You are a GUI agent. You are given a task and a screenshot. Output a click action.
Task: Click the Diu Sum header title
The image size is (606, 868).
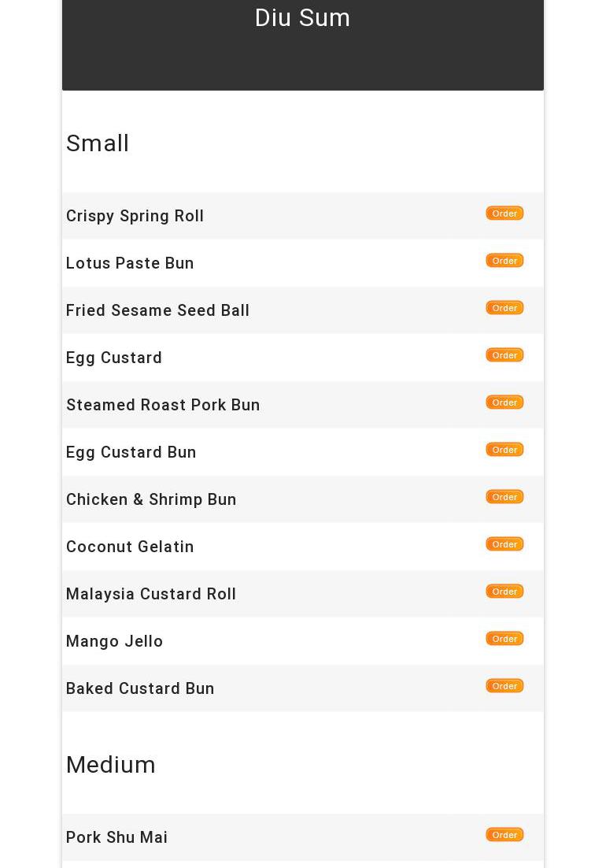pyautogui.click(x=302, y=17)
